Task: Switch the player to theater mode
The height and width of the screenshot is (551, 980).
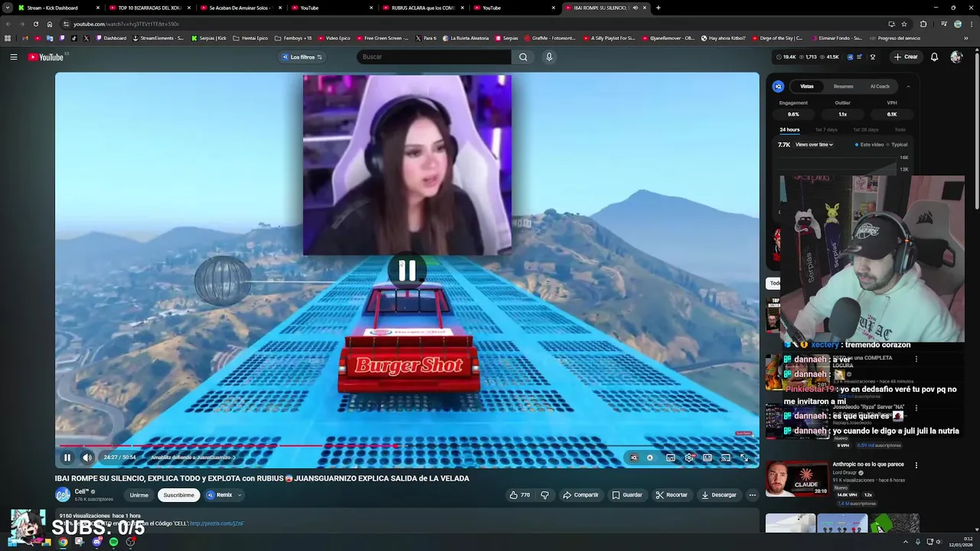Action: pos(707,458)
